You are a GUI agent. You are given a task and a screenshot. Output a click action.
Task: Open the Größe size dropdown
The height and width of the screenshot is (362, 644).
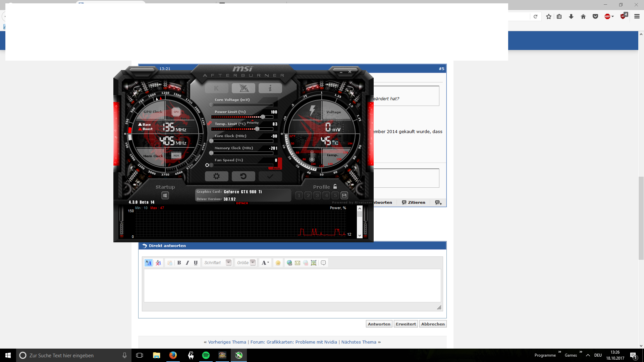pos(253,263)
